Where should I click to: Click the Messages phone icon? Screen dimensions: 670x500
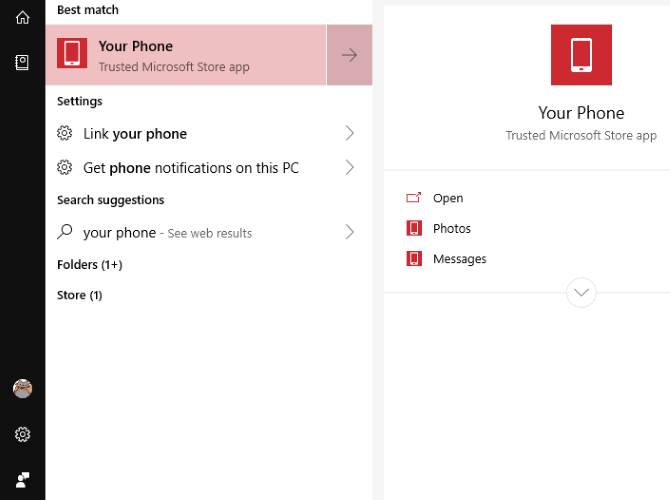[x=414, y=258]
